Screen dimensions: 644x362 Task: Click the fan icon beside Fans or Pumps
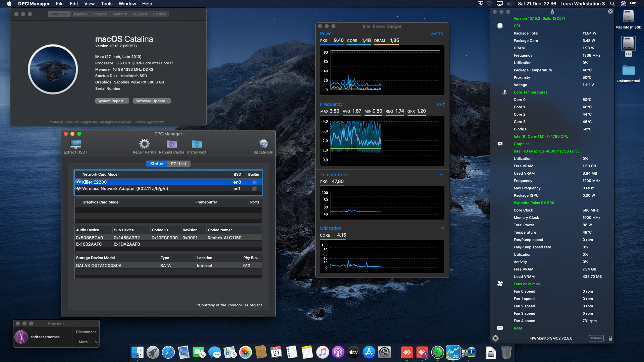tap(500, 284)
